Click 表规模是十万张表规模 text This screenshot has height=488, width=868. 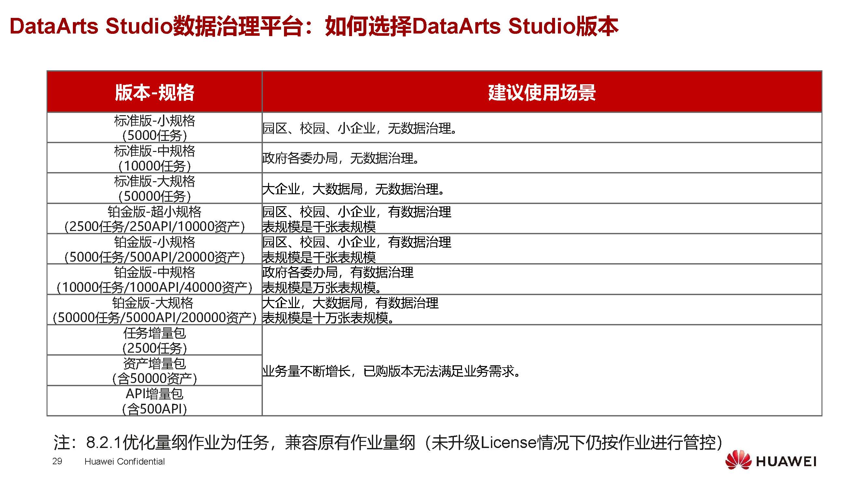tap(329, 318)
